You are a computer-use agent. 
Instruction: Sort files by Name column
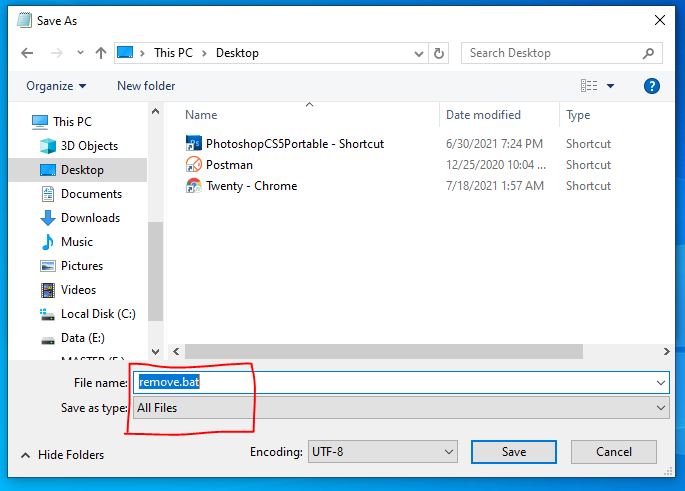coord(201,115)
